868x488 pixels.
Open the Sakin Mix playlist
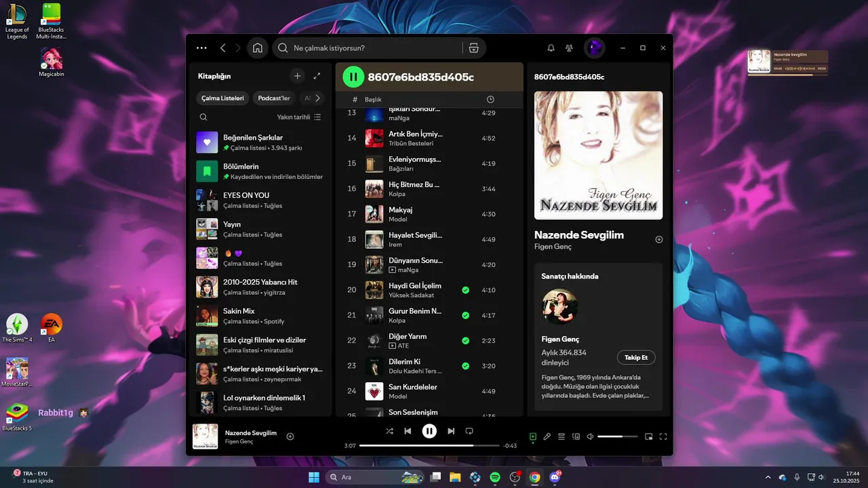(260, 316)
